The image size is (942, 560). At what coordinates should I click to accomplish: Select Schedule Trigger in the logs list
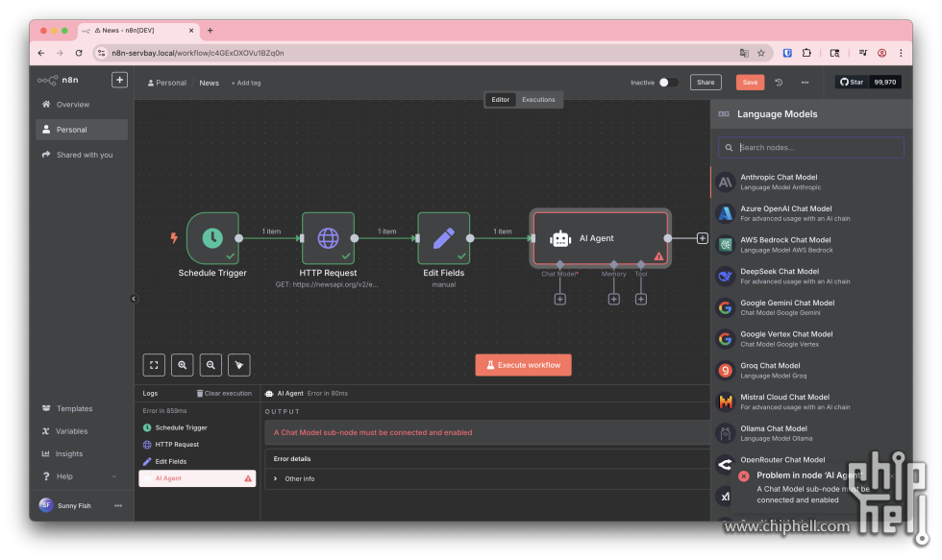tap(197, 428)
